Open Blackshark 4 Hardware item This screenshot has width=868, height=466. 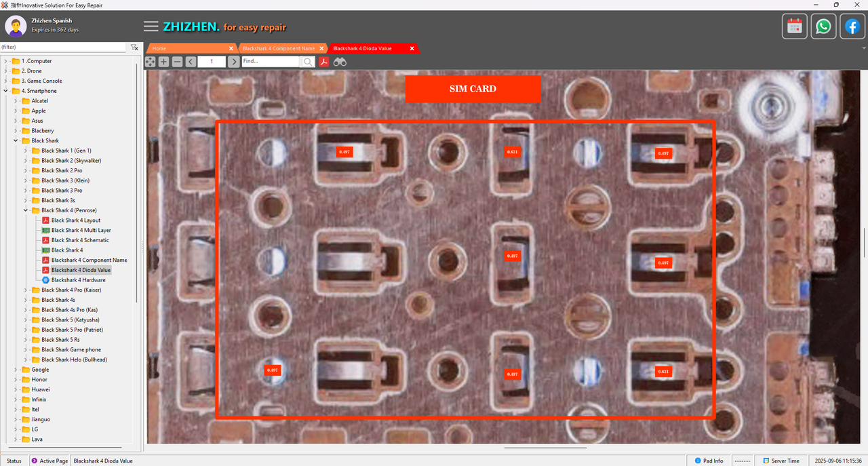(x=78, y=280)
